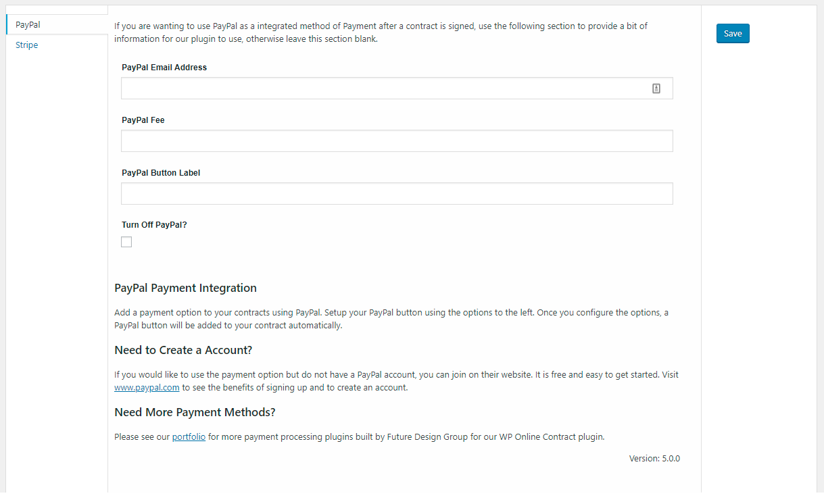Image resolution: width=824 pixels, height=504 pixels.
Task: Click the contact autofill icon in email field
Action: 656,89
